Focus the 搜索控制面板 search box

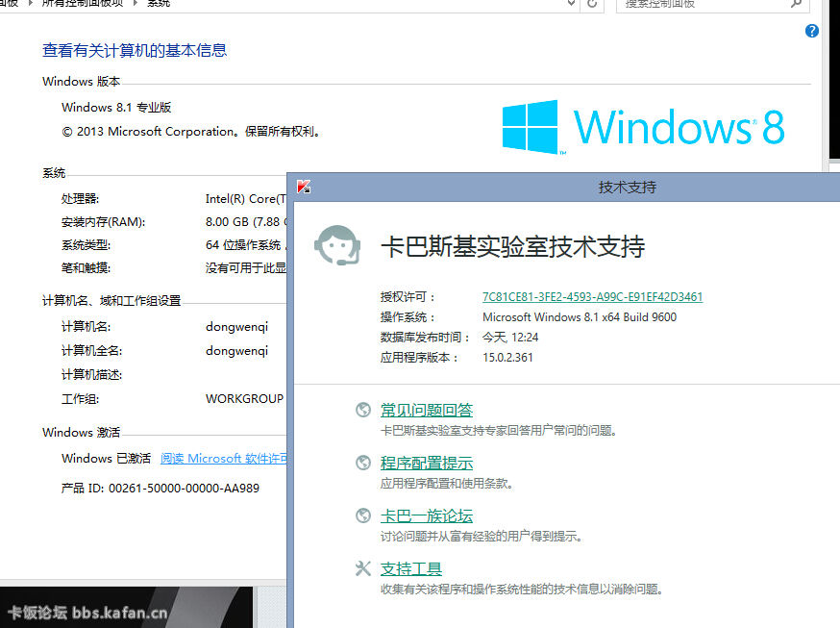[x=712, y=4]
